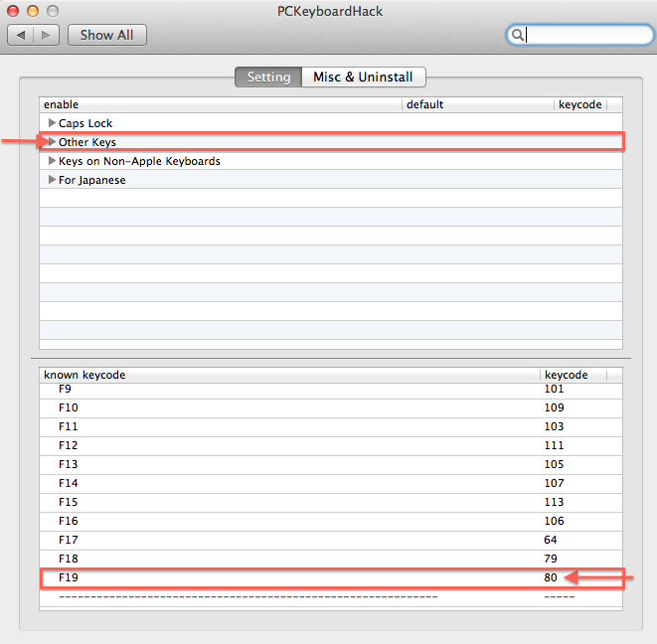Image resolution: width=657 pixels, height=644 pixels.
Task: Click the forward navigation arrow
Action: tap(46, 35)
